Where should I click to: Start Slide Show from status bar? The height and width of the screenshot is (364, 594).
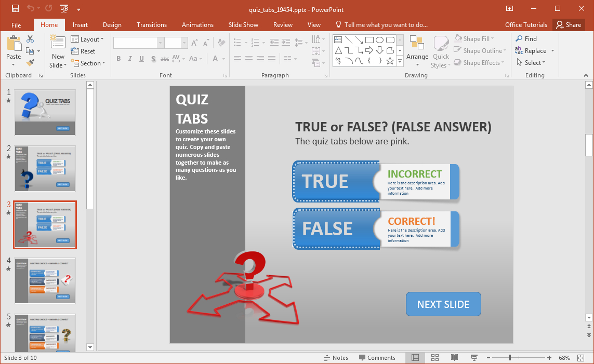pyautogui.click(x=474, y=358)
